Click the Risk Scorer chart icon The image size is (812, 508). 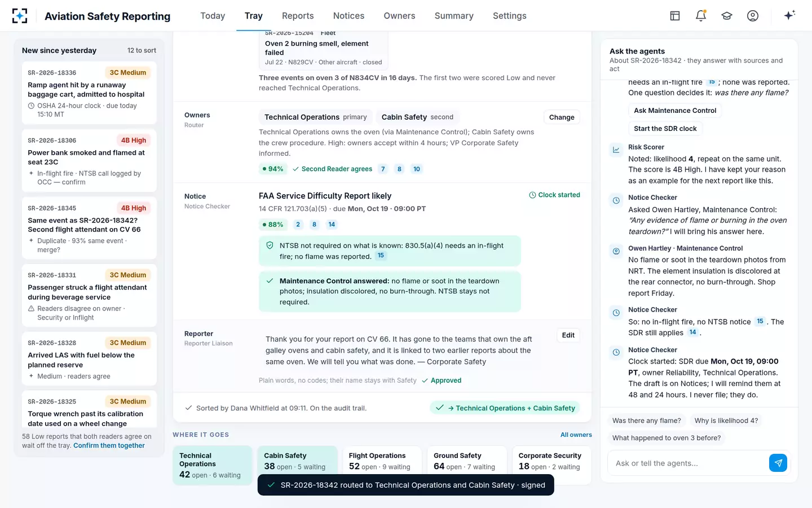(x=616, y=150)
